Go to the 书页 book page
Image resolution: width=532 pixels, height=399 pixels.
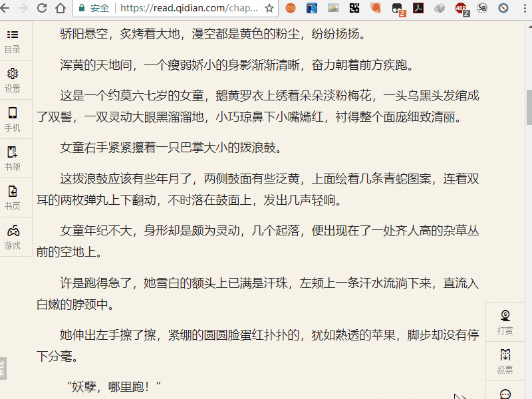coord(13,198)
